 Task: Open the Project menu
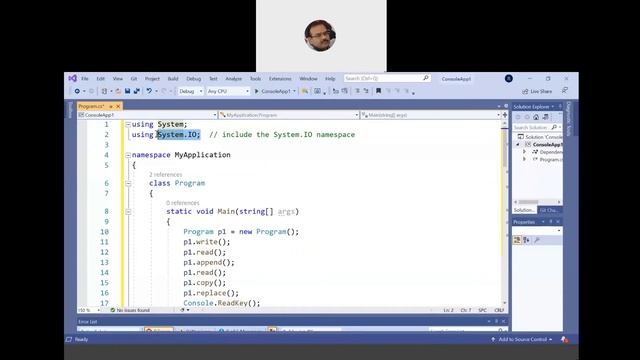point(152,78)
